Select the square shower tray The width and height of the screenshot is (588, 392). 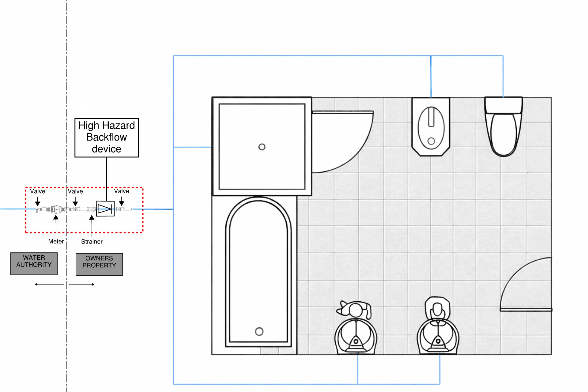tap(262, 146)
